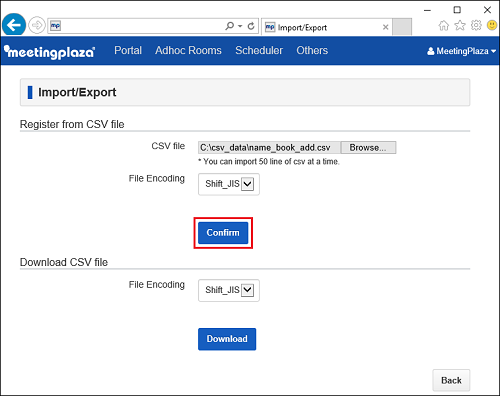Open the Portal menu
Image resolution: width=500 pixels, height=396 pixels.
click(x=128, y=50)
